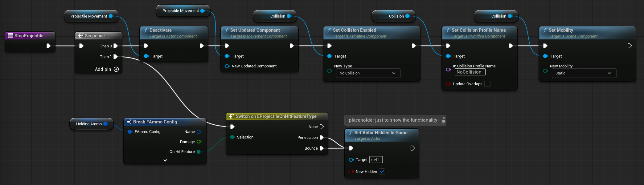Click the Holding Ammo variable node
This screenshot has width=644, height=185.
pyautogui.click(x=89, y=124)
